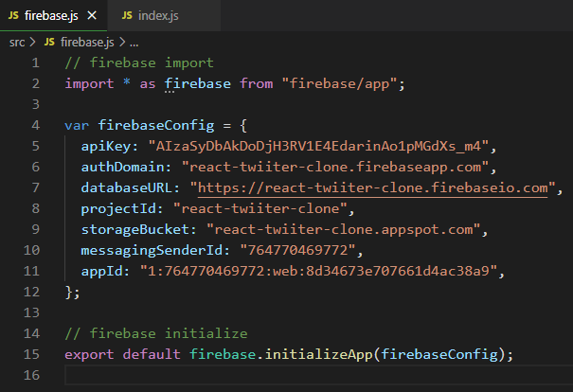The width and height of the screenshot is (573, 392).
Task: Click the projectId property name
Action: (118, 208)
